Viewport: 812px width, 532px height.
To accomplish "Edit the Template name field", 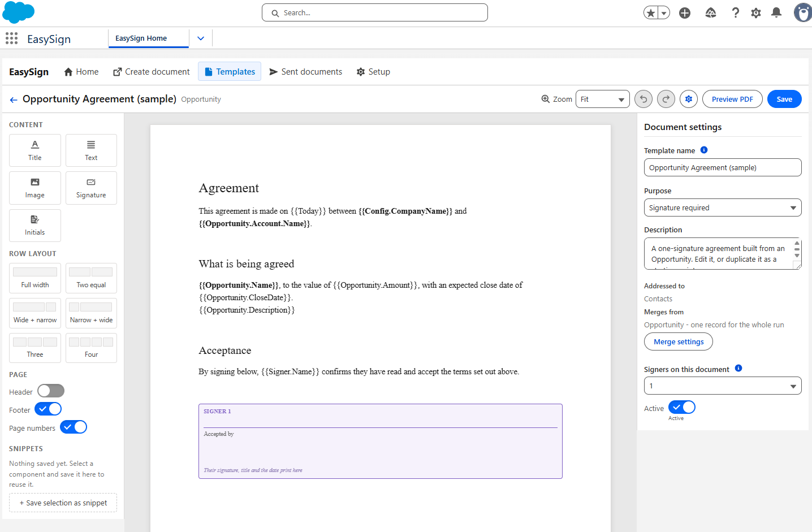I will (x=723, y=167).
